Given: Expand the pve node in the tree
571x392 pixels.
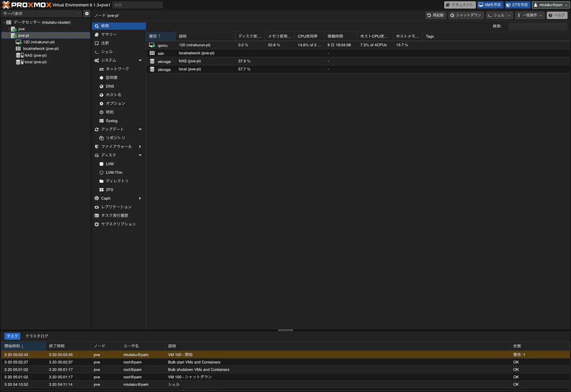Looking at the screenshot, I should pyautogui.click(x=9, y=29).
